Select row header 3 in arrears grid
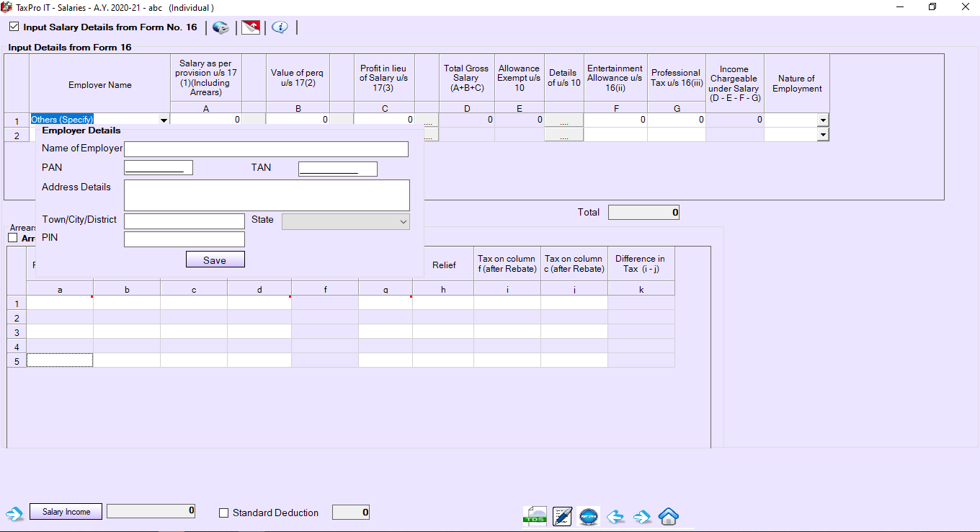The width and height of the screenshot is (980, 532). 17,332
